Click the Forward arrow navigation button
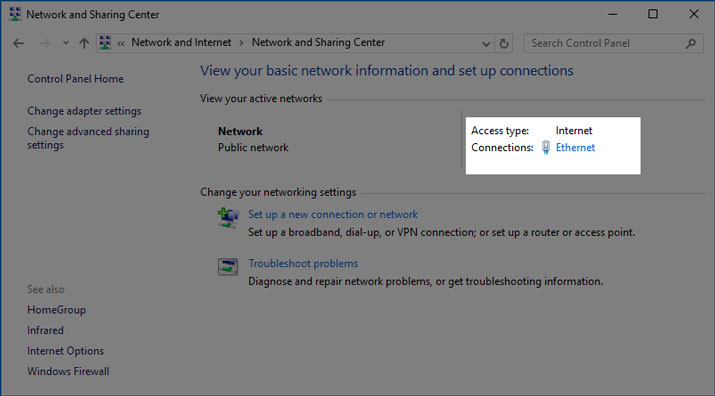715x396 pixels. point(45,43)
